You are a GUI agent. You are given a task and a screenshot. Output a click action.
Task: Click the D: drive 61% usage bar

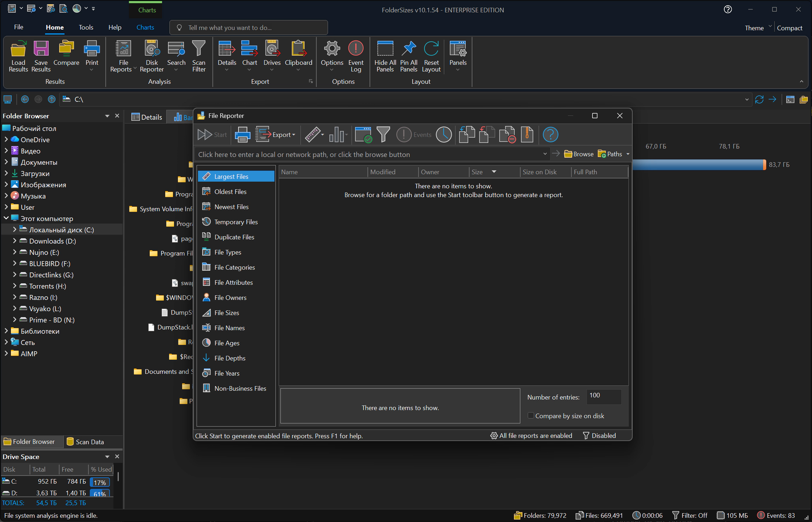(100, 493)
